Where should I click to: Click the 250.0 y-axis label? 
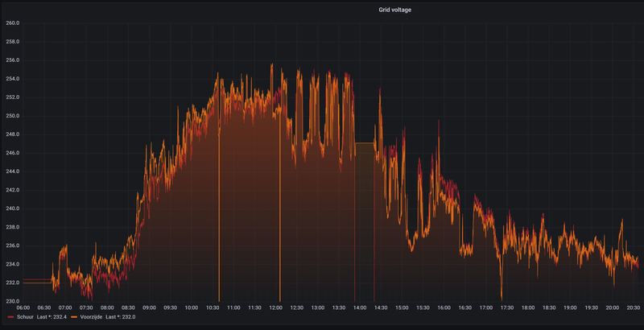(x=13, y=116)
